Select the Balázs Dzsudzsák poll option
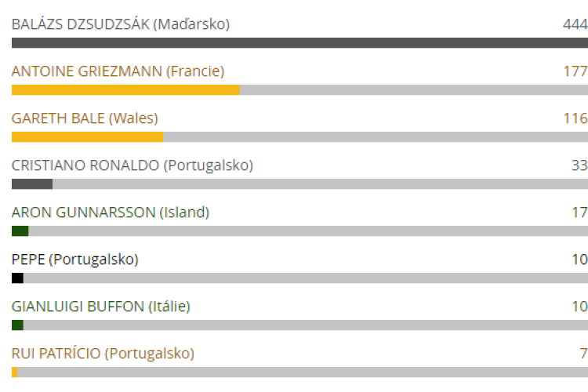Screen dimensions: 588x392 121,24
